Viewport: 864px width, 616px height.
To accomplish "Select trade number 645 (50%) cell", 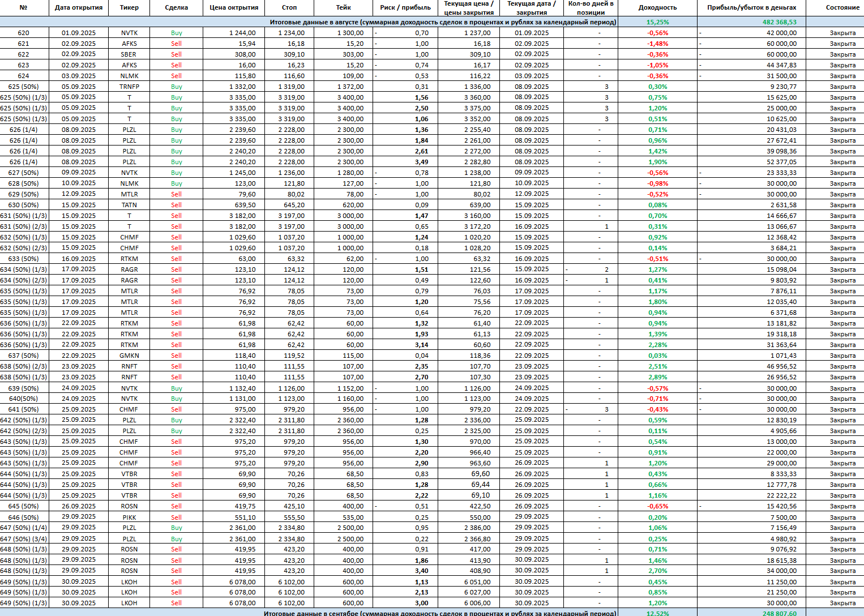I will point(24,506).
